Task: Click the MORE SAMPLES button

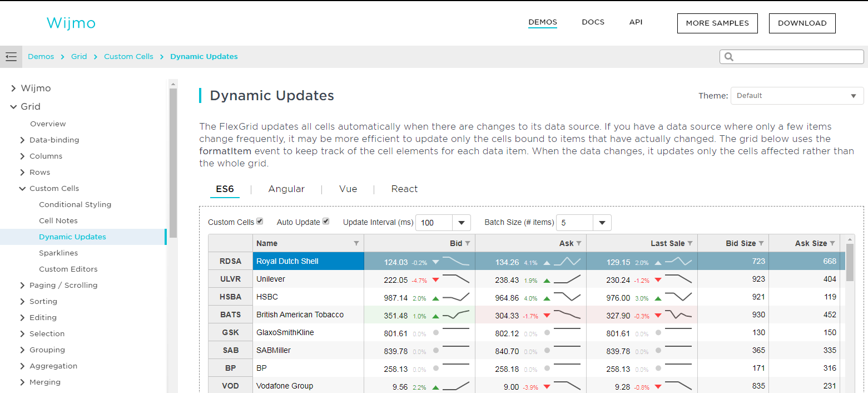Action: point(717,23)
